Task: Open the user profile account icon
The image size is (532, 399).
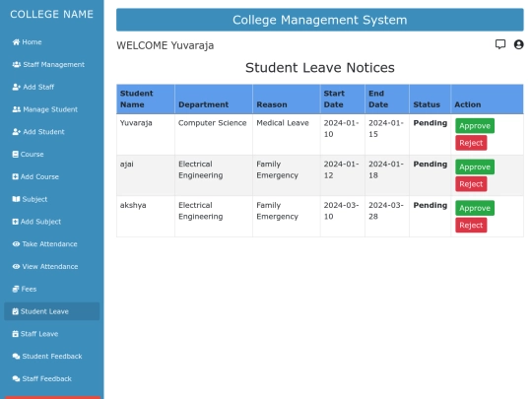Action: coord(518,44)
